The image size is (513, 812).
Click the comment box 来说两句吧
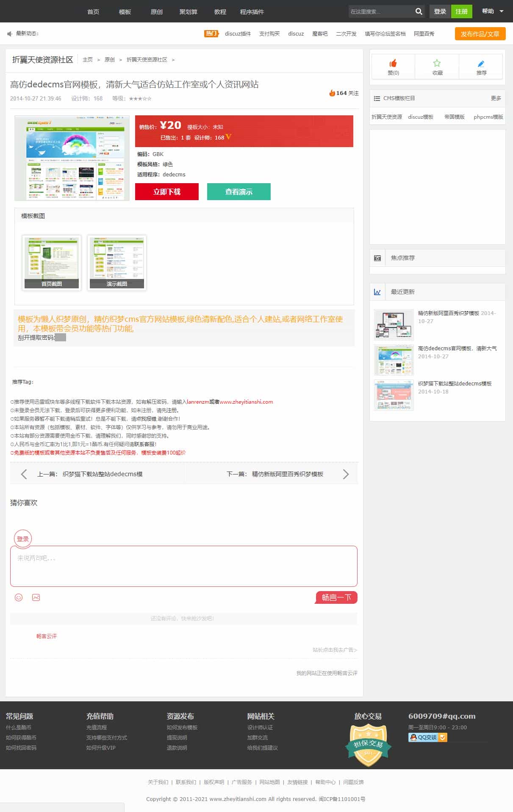184,566
